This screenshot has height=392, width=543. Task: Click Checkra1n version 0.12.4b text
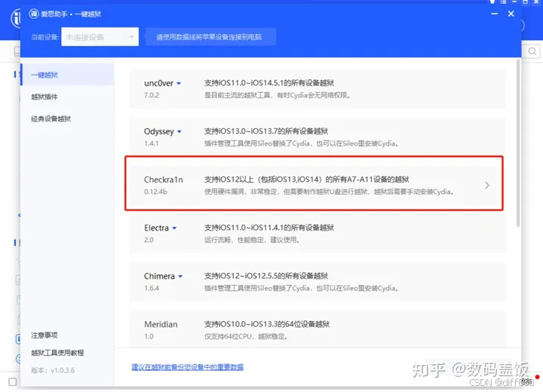pos(155,191)
